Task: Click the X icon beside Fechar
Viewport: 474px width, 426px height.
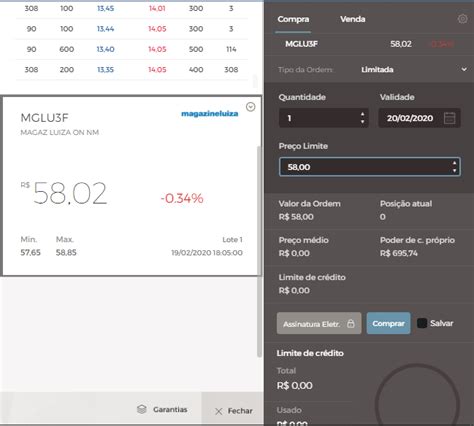Action: pos(219,411)
